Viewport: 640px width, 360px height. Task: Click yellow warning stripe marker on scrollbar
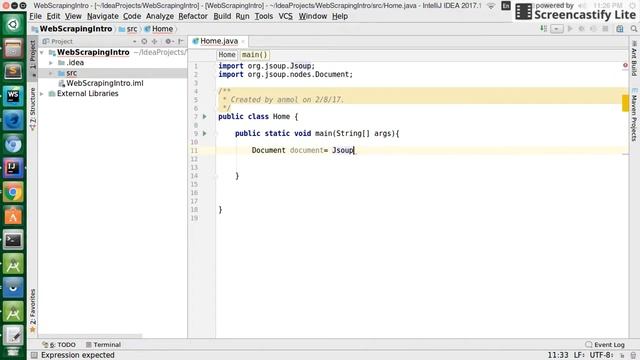point(625,103)
